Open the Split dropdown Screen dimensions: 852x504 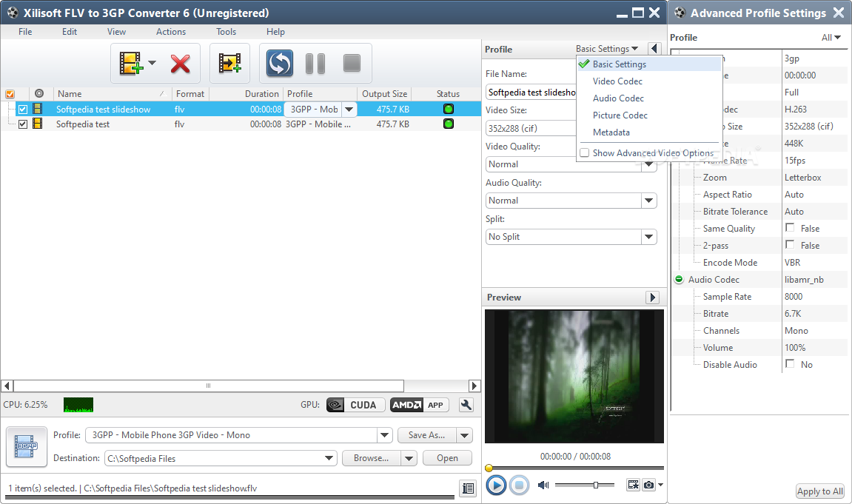[x=648, y=237]
